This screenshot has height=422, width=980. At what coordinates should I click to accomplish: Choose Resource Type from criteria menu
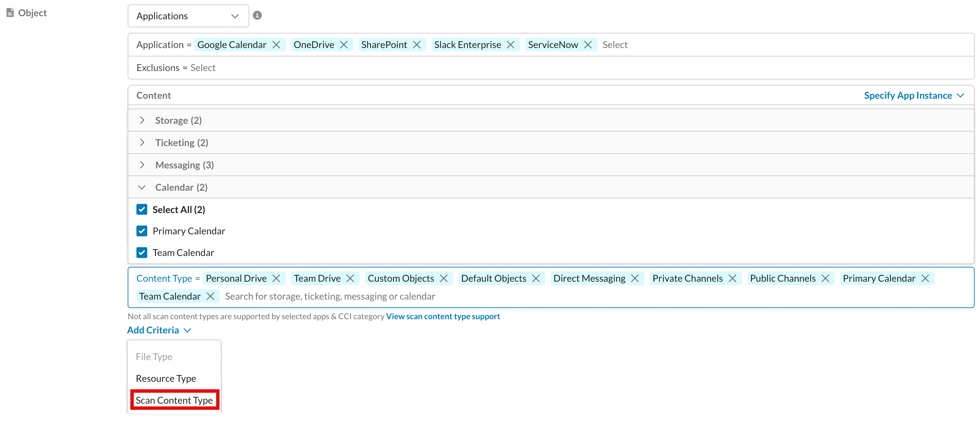(x=166, y=378)
